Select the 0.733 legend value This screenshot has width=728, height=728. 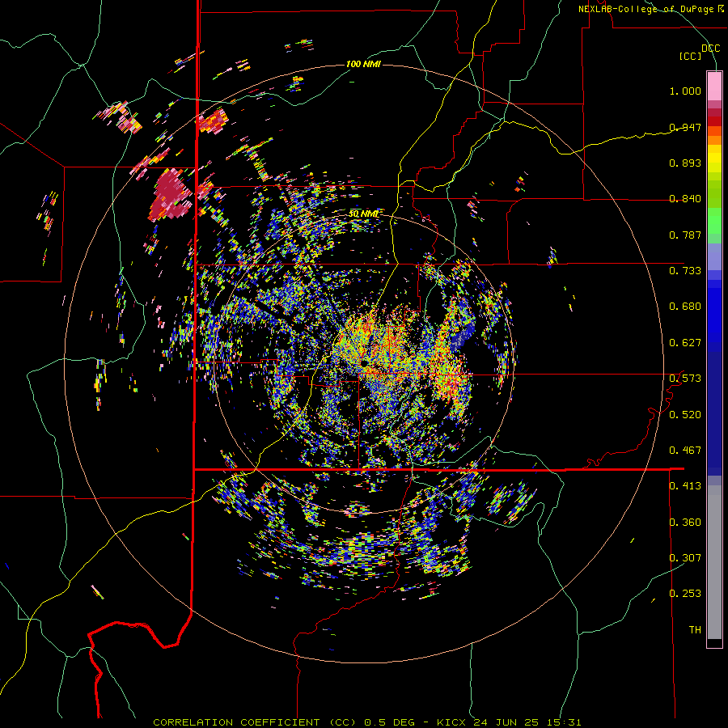685,271
